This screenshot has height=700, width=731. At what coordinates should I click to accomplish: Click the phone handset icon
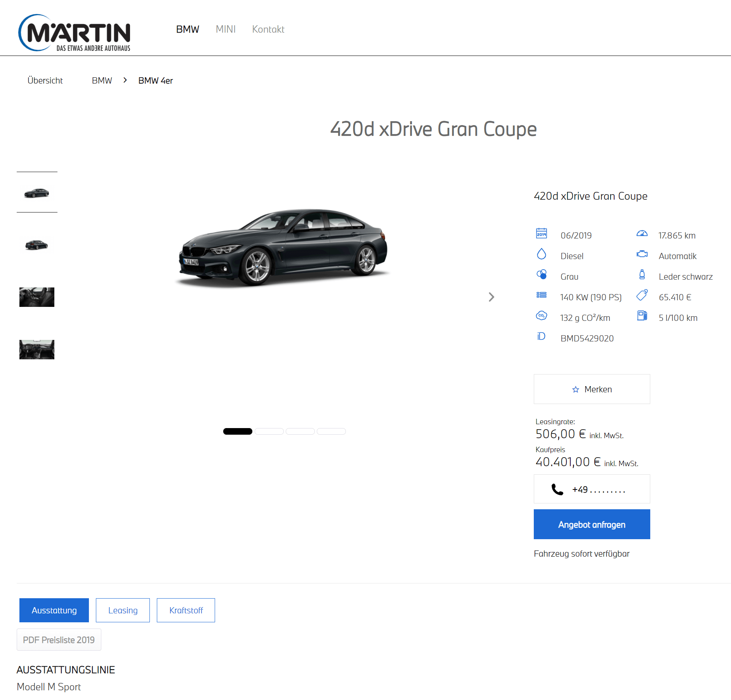(x=557, y=489)
